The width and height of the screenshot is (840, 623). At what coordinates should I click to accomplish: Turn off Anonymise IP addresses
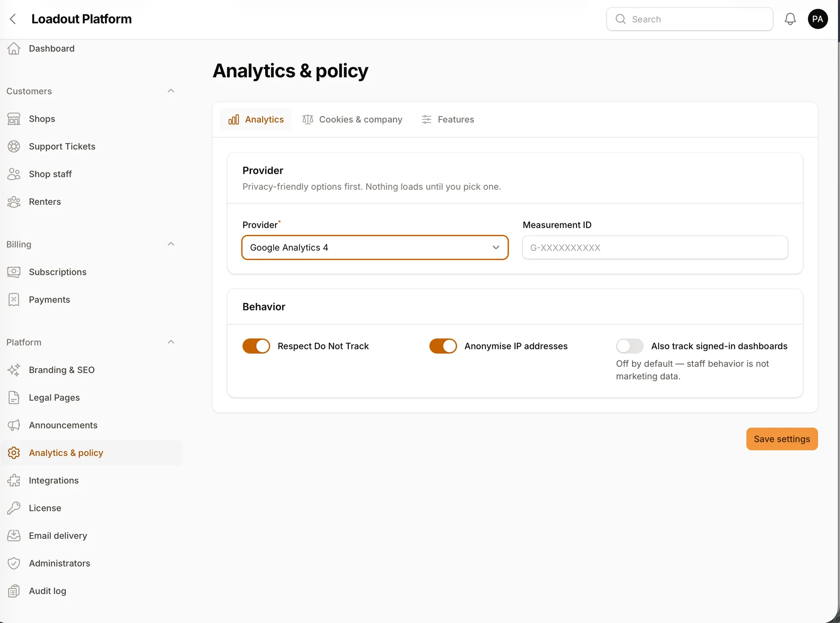tap(443, 346)
